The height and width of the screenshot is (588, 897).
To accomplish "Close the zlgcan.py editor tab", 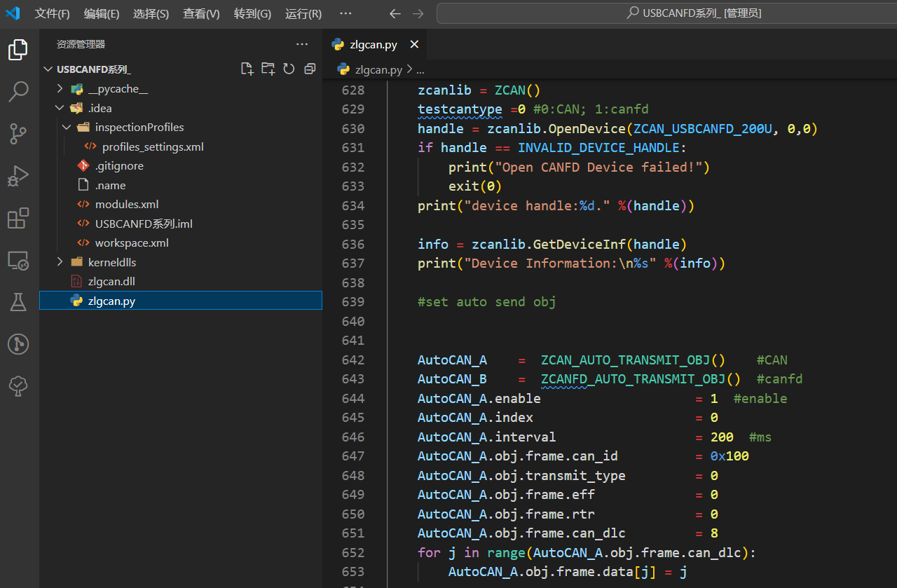I will click(414, 45).
